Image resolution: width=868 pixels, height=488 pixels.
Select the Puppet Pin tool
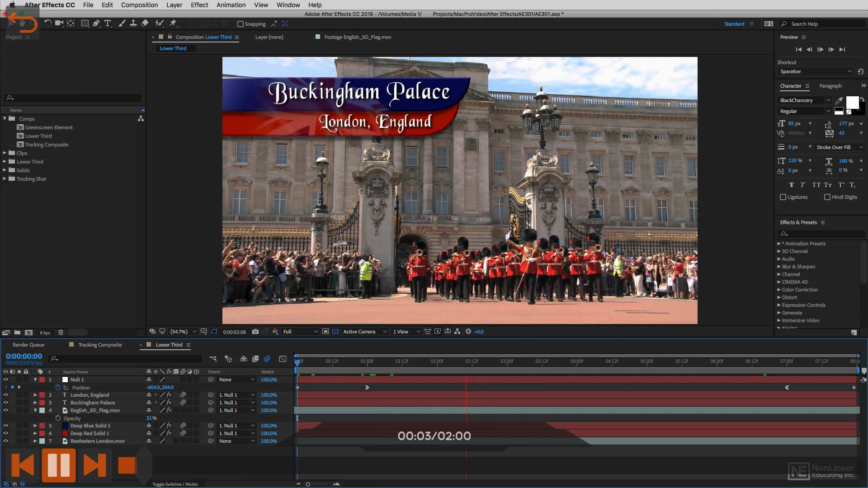coord(173,23)
